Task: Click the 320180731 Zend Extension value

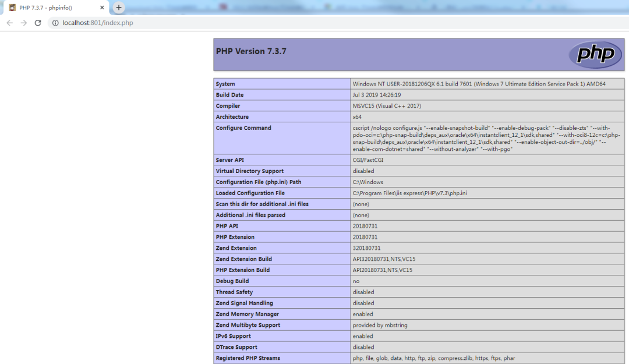Action: pos(367,248)
